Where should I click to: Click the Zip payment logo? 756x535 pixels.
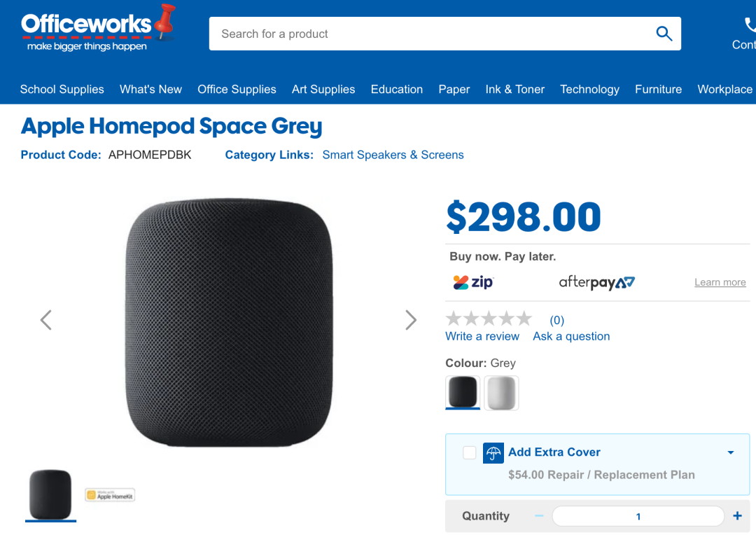click(x=473, y=282)
